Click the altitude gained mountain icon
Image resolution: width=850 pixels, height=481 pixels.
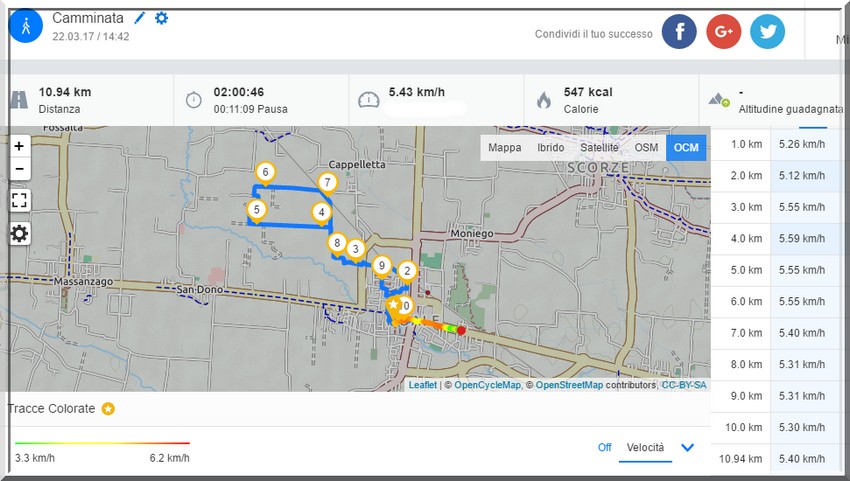point(719,100)
